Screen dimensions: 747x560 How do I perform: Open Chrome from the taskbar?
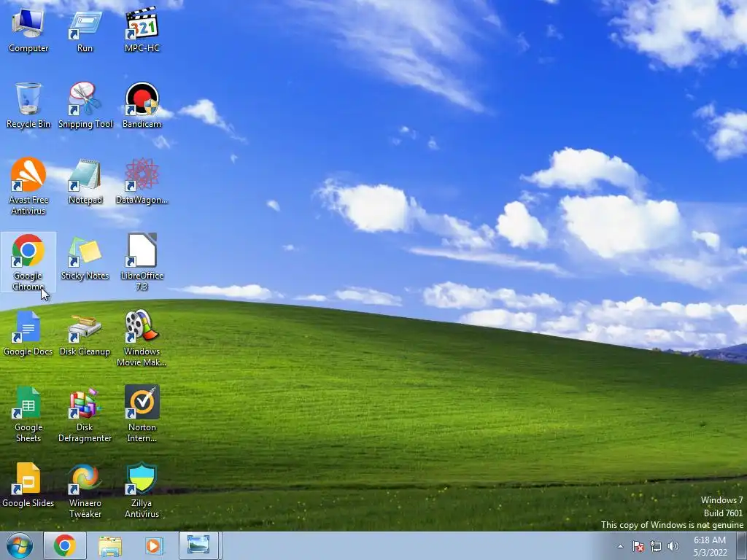click(x=65, y=545)
